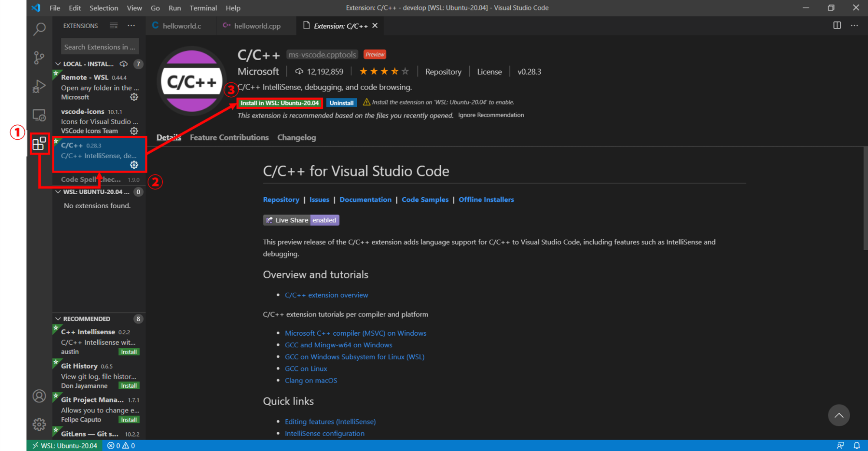Open manage gear for Remote - WSL extension
The height and width of the screenshot is (451, 868).
pos(134,97)
